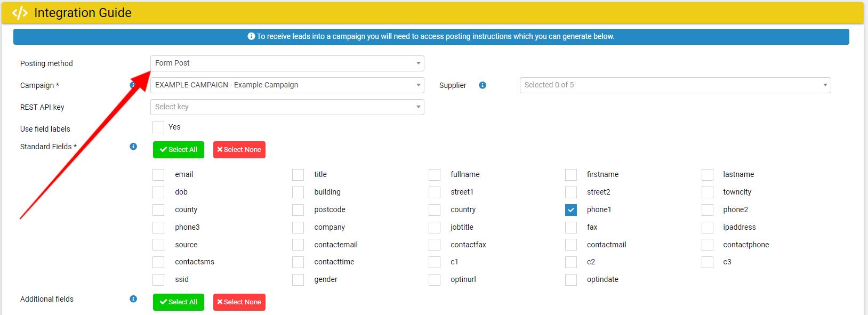868x315 pixels.
Task: Open the REST API key selector
Action: click(287, 107)
